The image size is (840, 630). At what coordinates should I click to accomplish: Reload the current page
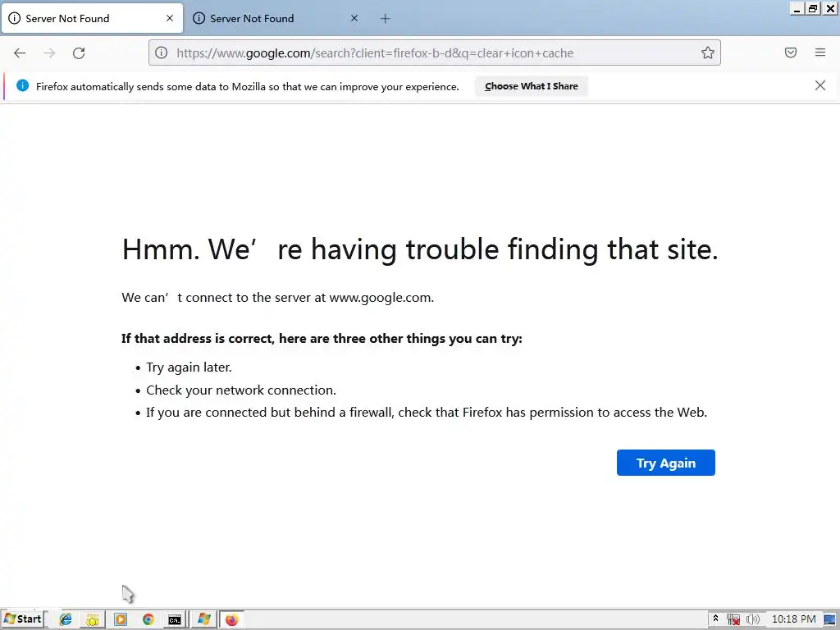click(x=79, y=53)
